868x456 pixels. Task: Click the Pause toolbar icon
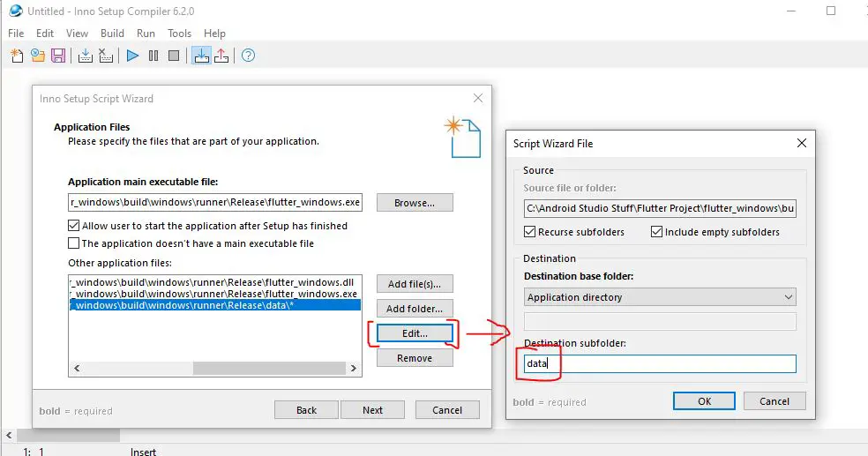(x=153, y=56)
